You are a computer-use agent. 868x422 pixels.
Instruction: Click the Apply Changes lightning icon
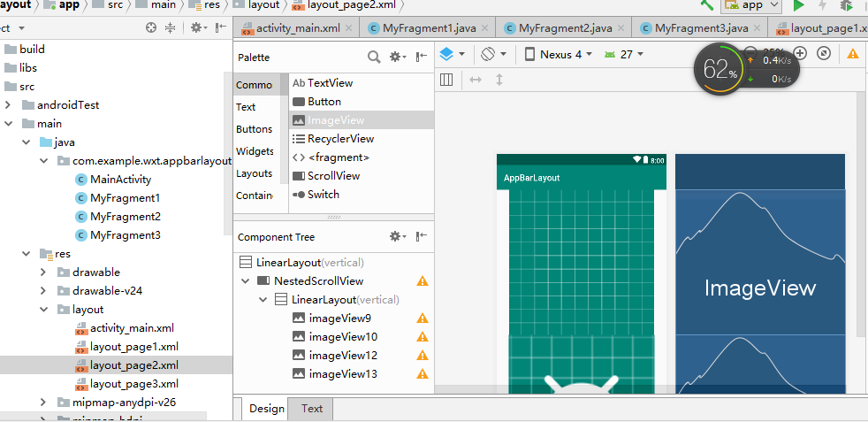(x=823, y=5)
